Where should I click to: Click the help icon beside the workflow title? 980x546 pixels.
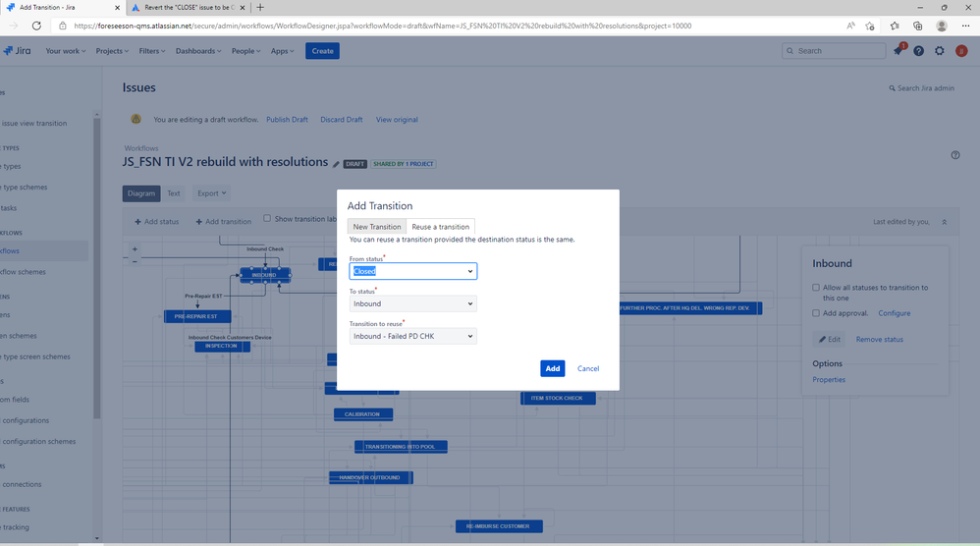click(x=955, y=155)
